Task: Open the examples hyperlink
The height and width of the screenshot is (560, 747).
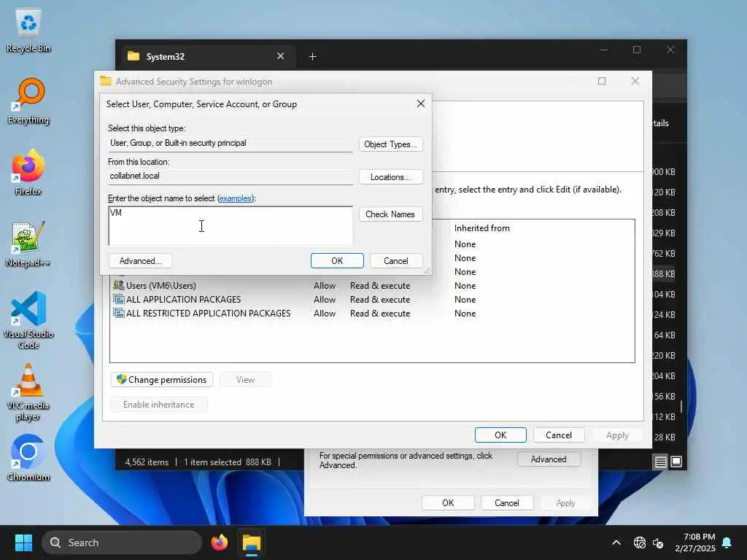Action: point(236,198)
